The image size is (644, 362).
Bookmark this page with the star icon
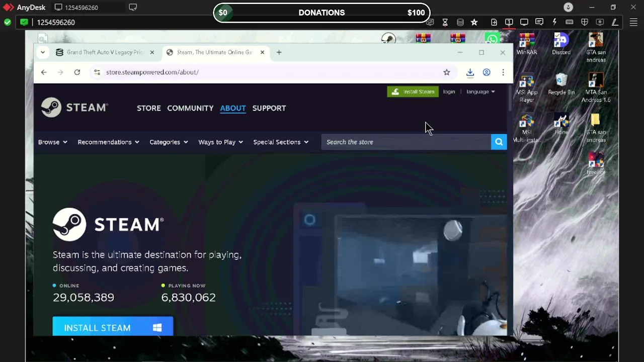447,72
